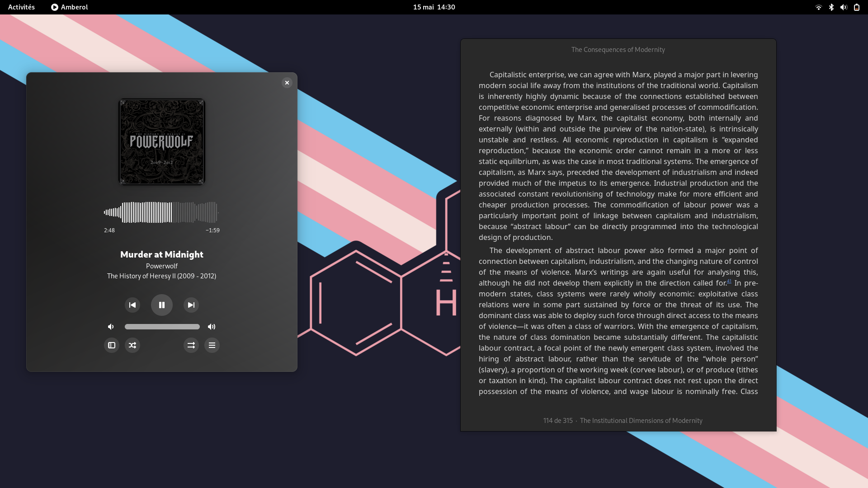This screenshot has height=488, width=868.
Task: Open the Amberol app menu in top bar
Action: tap(69, 7)
